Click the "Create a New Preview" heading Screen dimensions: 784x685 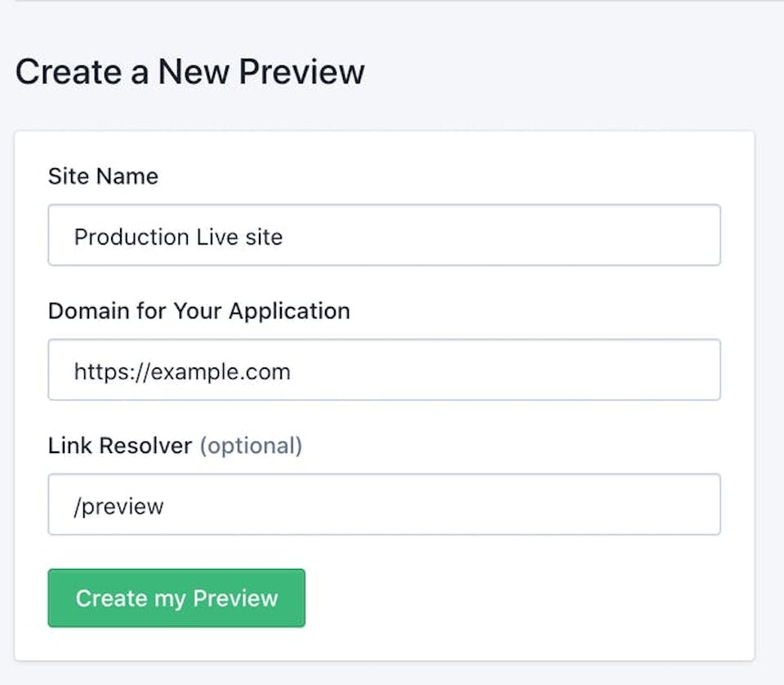(190, 72)
